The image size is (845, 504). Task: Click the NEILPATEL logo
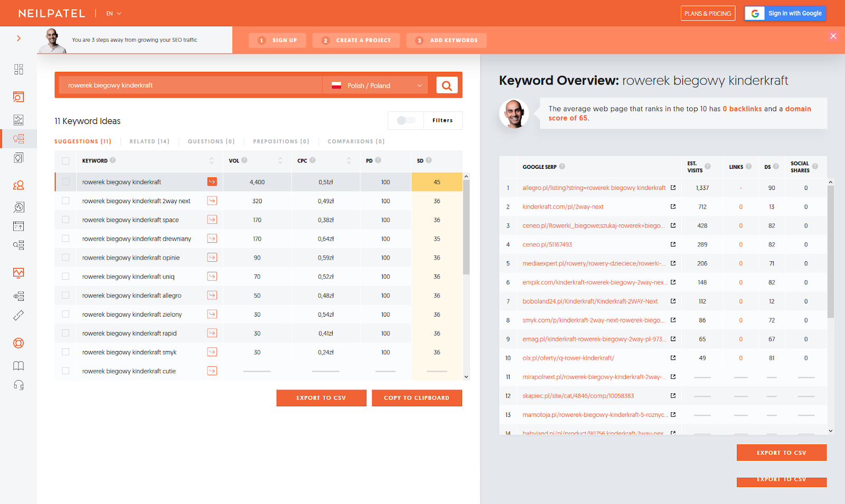(52, 14)
